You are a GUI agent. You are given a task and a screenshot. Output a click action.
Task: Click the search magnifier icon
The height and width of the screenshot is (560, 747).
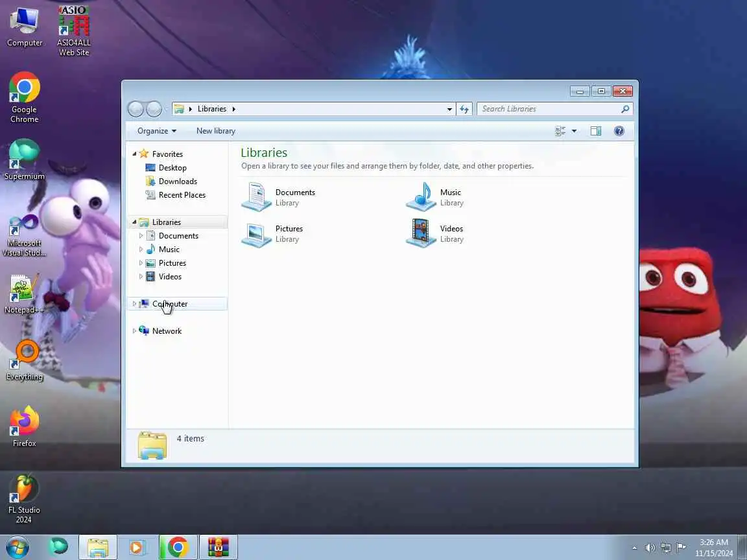point(625,109)
